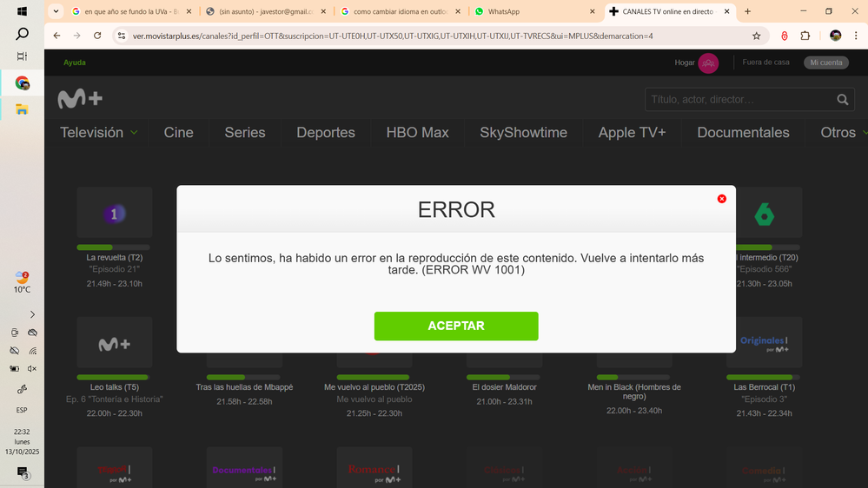Open the browser Extensions puzzle icon
The height and width of the screenshot is (488, 868).
point(805,36)
